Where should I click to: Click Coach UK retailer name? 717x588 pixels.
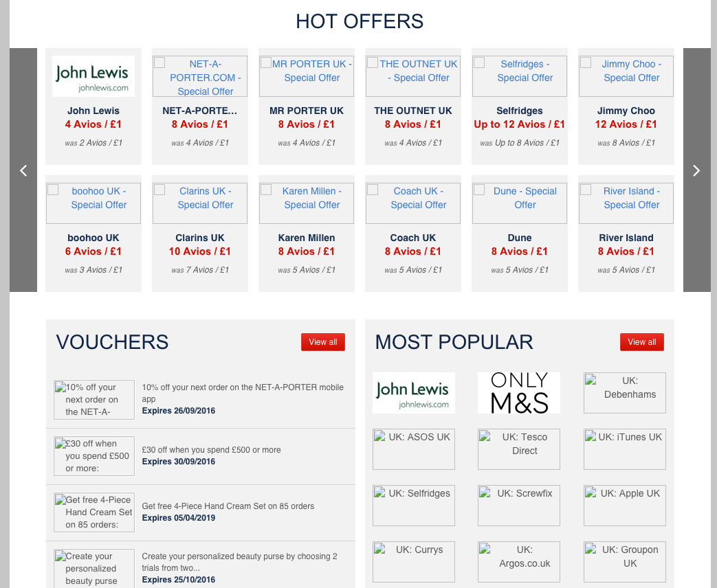pos(413,238)
